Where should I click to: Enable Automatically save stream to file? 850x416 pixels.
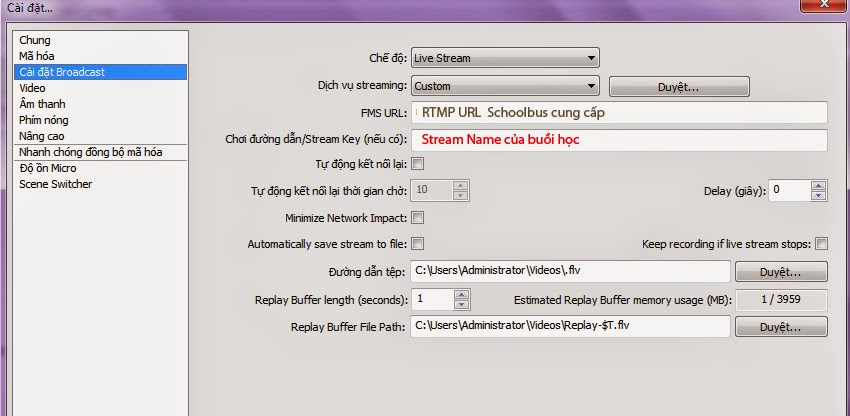point(417,244)
